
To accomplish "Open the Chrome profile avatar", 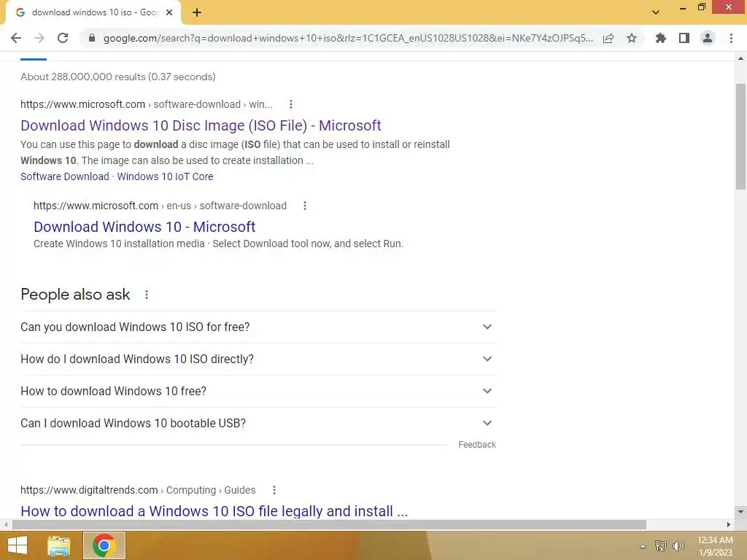I will pos(708,38).
